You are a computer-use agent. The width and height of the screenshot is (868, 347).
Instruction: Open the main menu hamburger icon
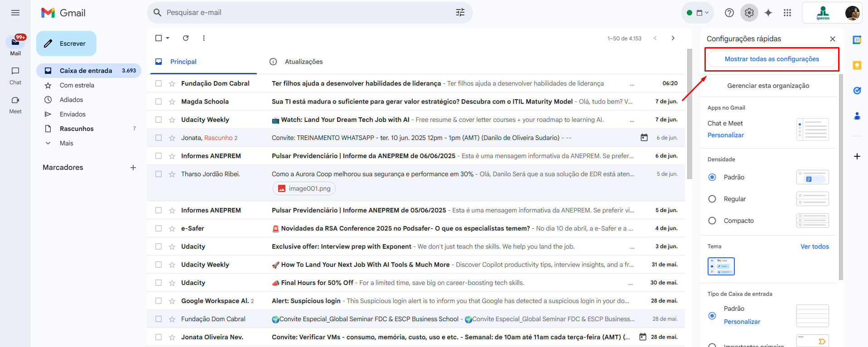pos(15,13)
